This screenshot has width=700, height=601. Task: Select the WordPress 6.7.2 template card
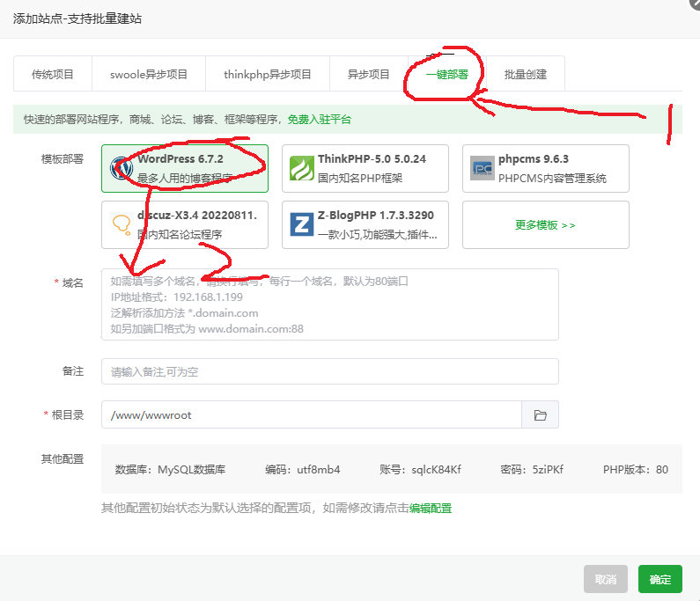pos(185,169)
